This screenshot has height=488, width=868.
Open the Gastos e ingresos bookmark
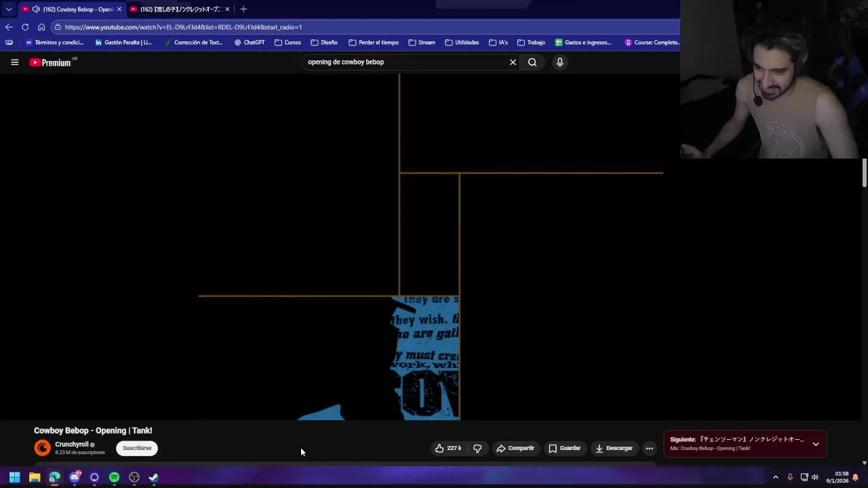583,43
